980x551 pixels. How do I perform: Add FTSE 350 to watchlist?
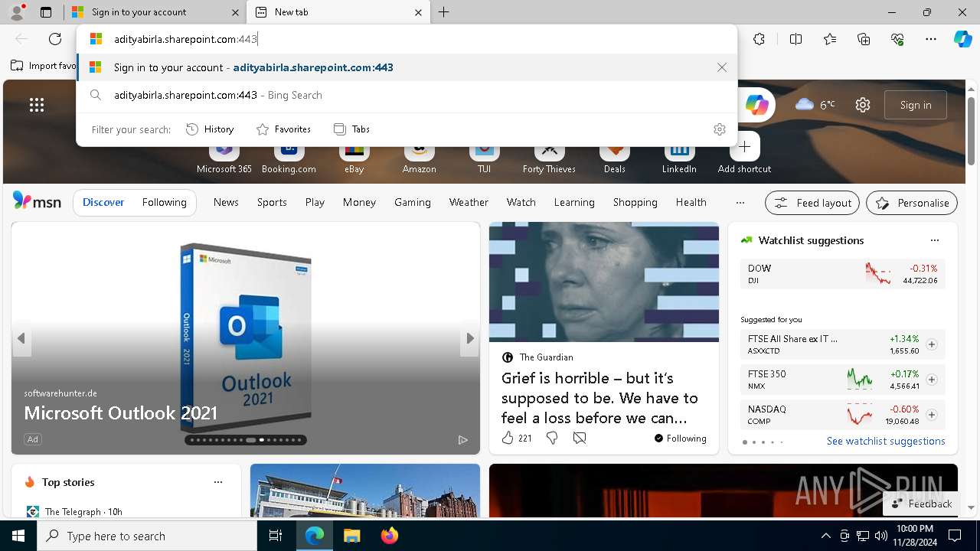tap(932, 380)
